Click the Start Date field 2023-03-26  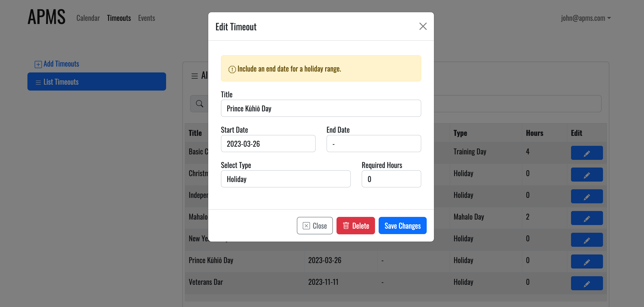tap(268, 144)
